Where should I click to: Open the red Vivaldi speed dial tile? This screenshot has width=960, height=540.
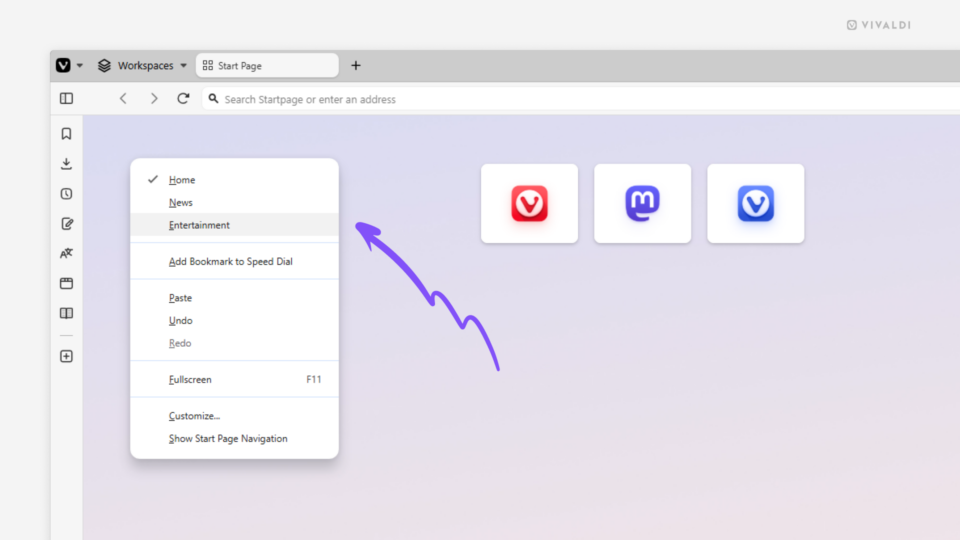pyautogui.click(x=530, y=203)
